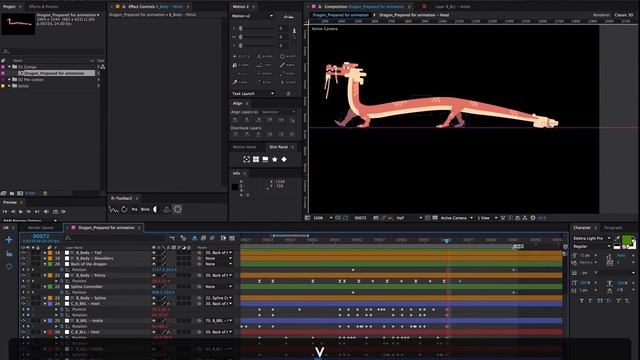Open the Active Camera dropdown

click(457, 218)
